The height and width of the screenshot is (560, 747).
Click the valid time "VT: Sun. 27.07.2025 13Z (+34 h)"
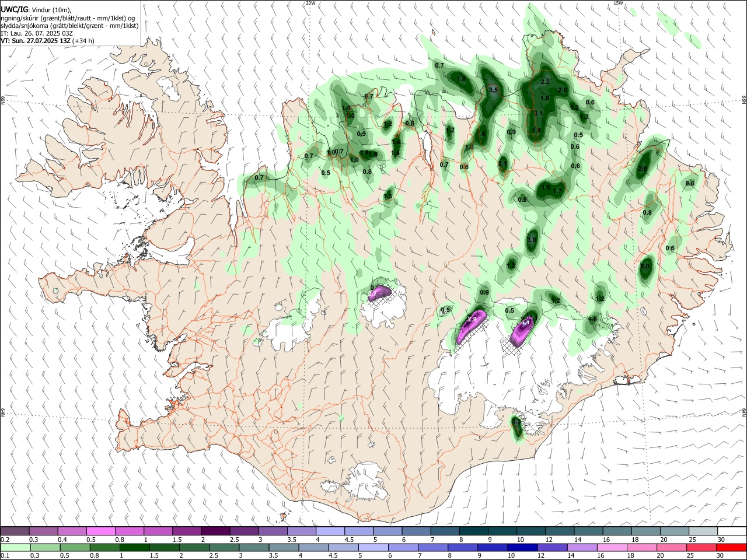48,41
